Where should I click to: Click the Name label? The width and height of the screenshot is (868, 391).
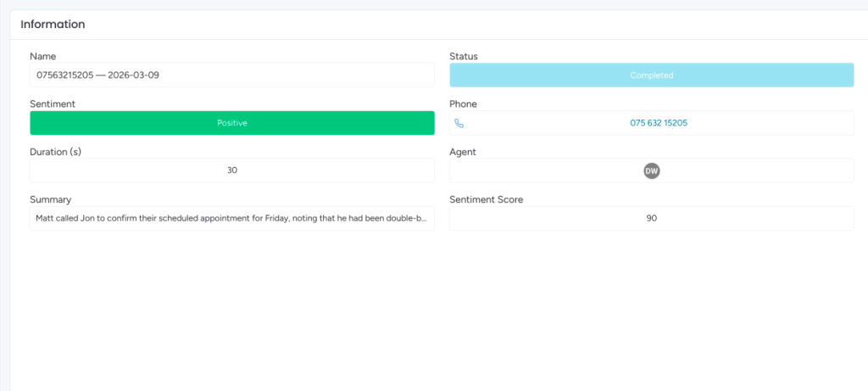coord(42,56)
